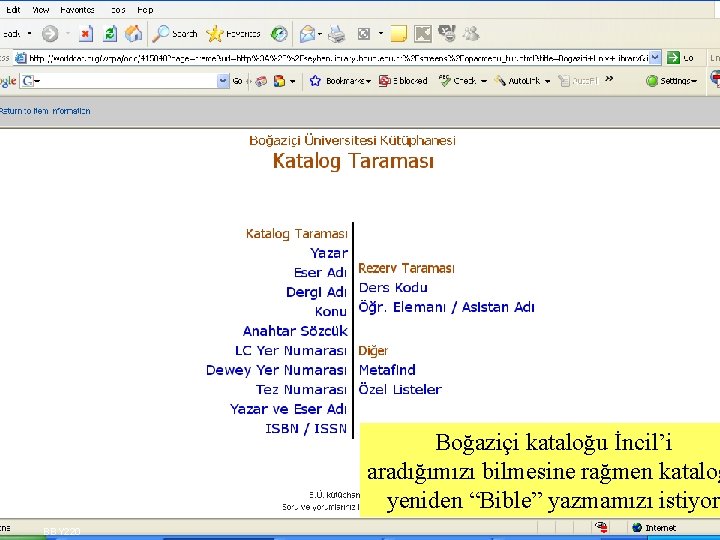
Task: Click the Forward navigation arrow icon
Action: (x=50, y=34)
